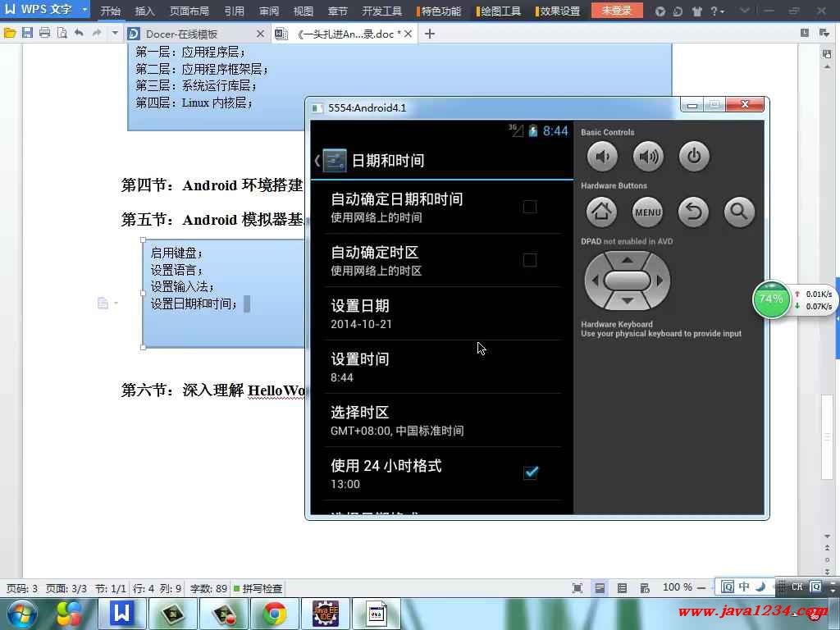Click the DPAD center button in emulator
This screenshot has height=630, width=840.
627,281
